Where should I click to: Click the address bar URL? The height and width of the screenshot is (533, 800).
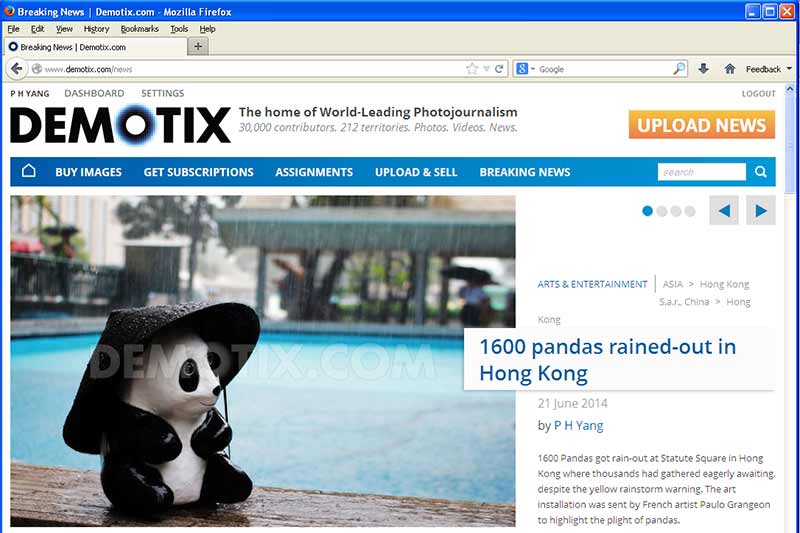click(88, 69)
